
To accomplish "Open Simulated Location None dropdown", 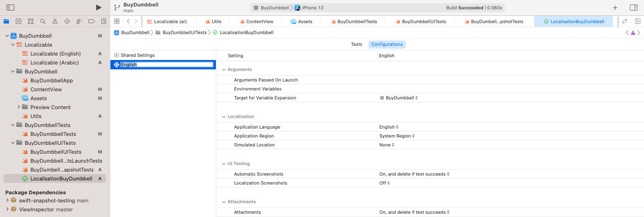I will pos(387,145).
